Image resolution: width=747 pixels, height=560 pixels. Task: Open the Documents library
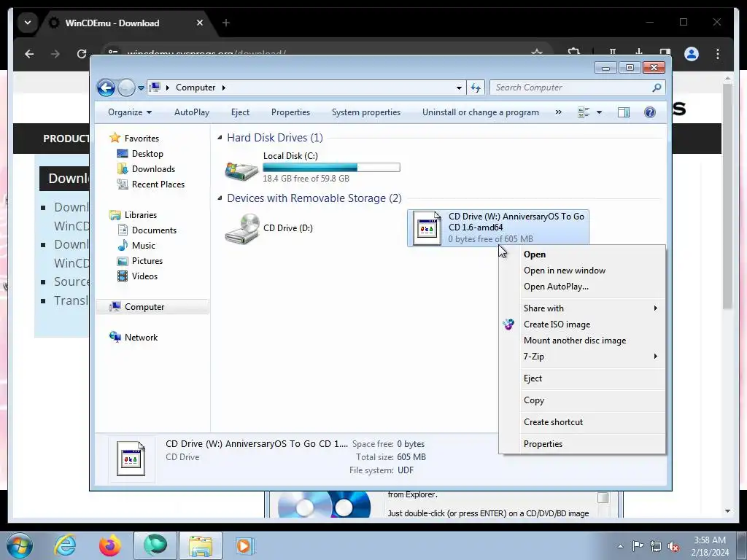(x=154, y=230)
